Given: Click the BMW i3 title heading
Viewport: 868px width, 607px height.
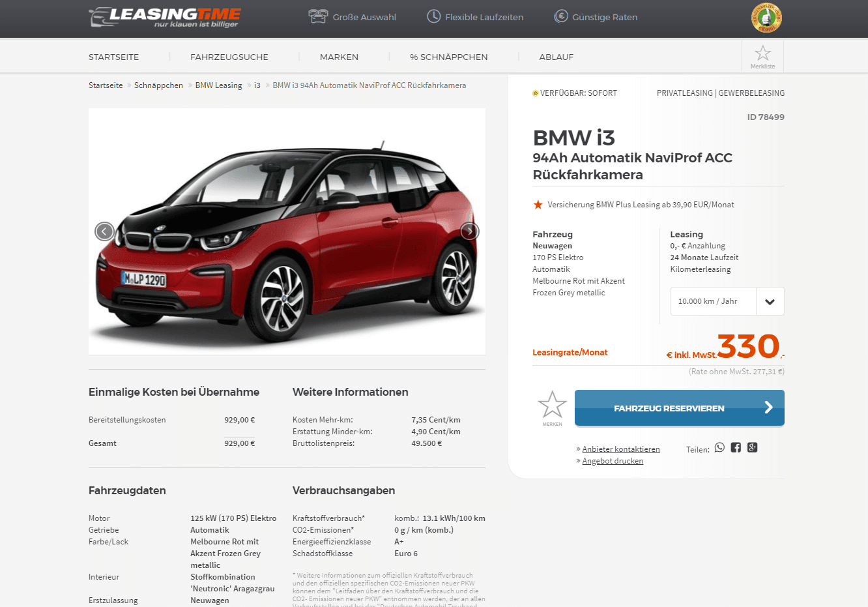Looking at the screenshot, I should [x=573, y=138].
